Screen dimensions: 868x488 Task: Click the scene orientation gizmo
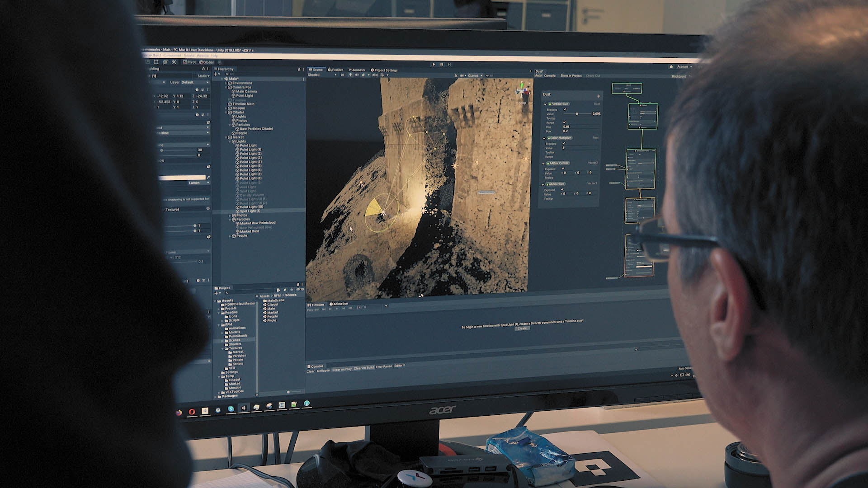(523, 92)
